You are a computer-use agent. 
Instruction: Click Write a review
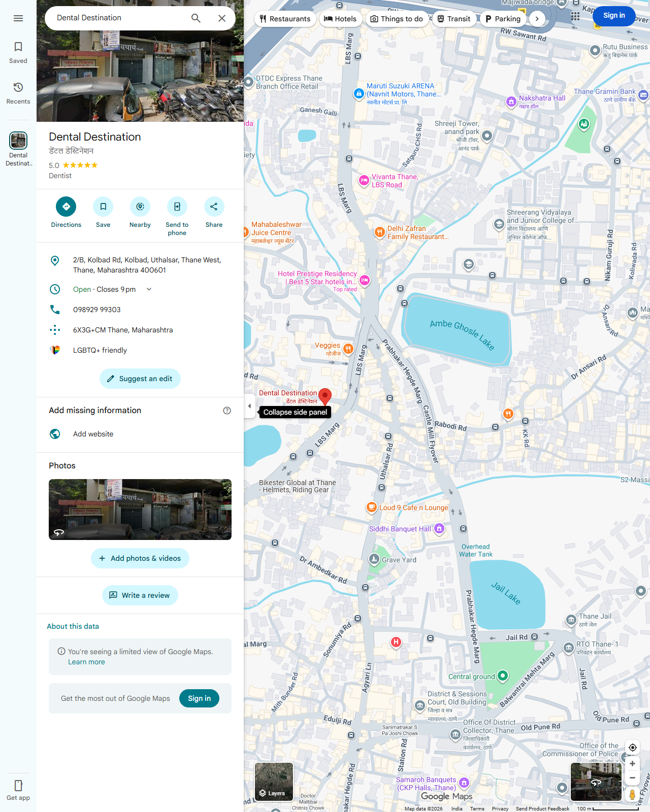coord(140,595)
